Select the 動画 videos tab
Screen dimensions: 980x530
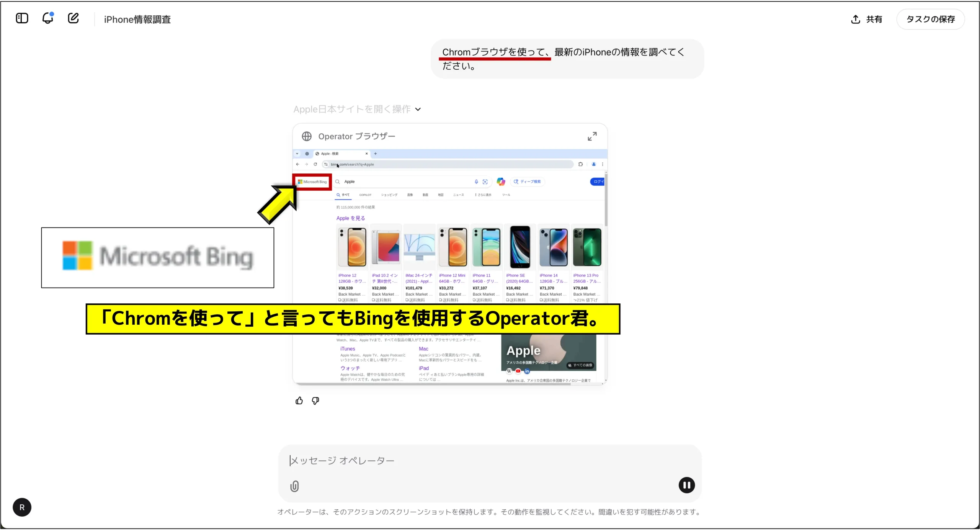tap(425, 195)
